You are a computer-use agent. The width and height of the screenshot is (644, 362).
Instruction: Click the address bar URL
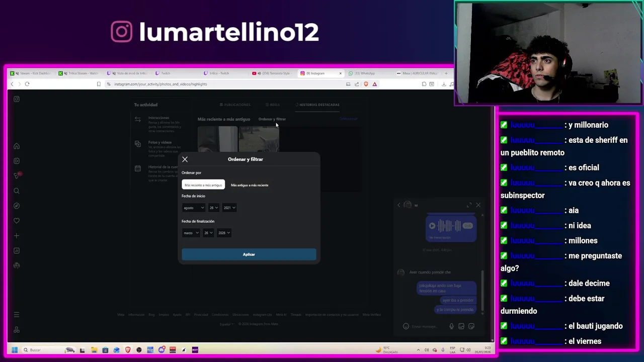(160, 84)
